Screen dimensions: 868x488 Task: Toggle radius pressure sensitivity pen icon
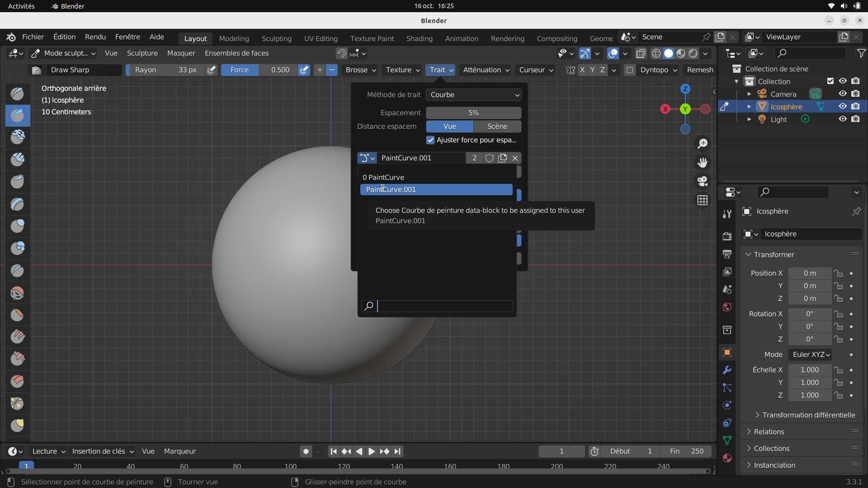click(211, 70)
